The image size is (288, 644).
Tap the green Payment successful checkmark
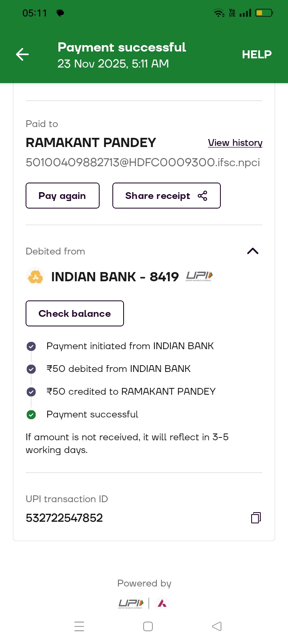click(x=31, y=415)
